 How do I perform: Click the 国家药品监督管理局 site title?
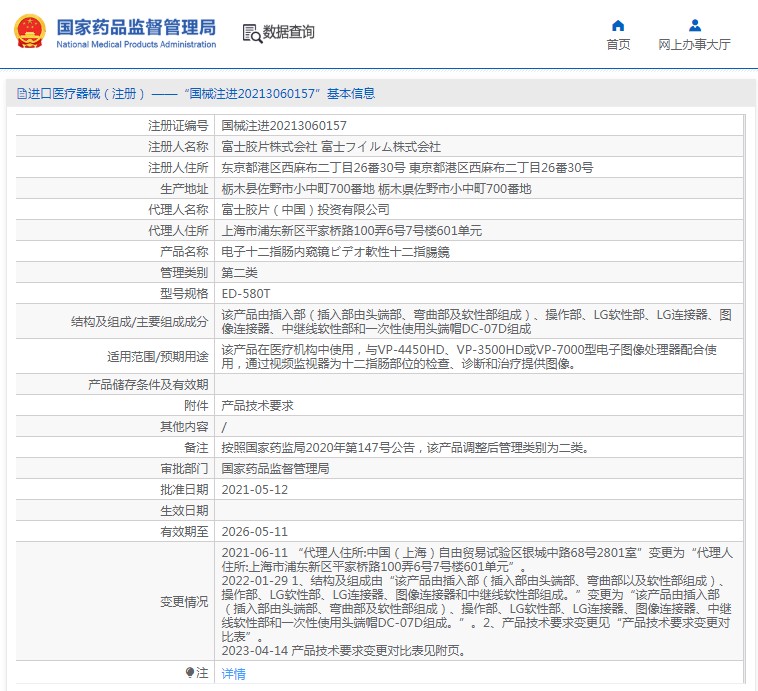[x=136, y=26]
